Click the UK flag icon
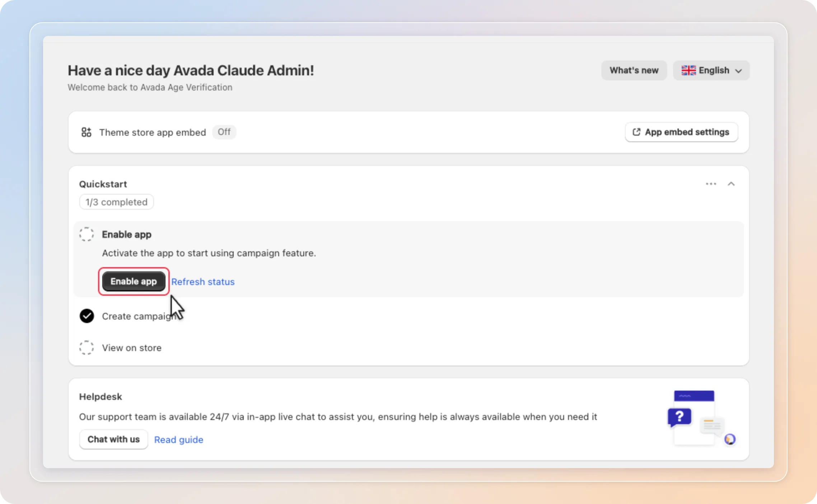This screenshot has height=504, width=817. pos(688,70)
